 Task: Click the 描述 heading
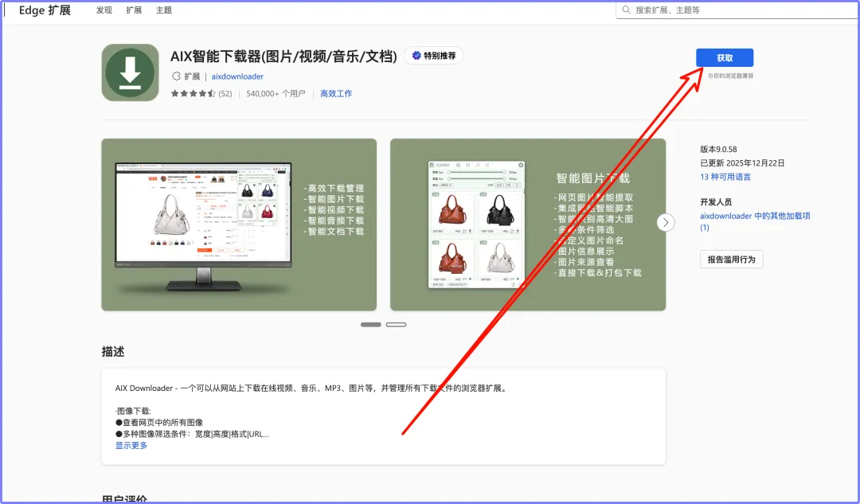(113, 352)
